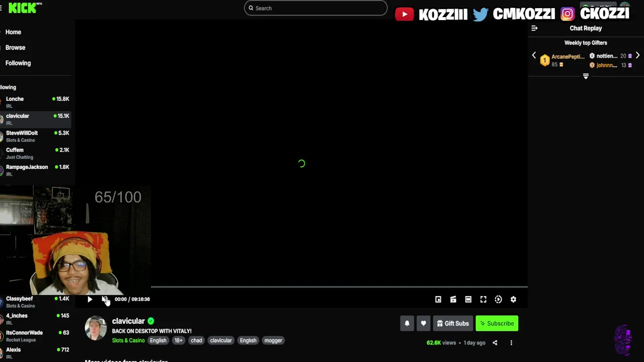Enter fullscreen with the player's fullscreen icon
The image size is (644, 362).
[x=484, y=299]
